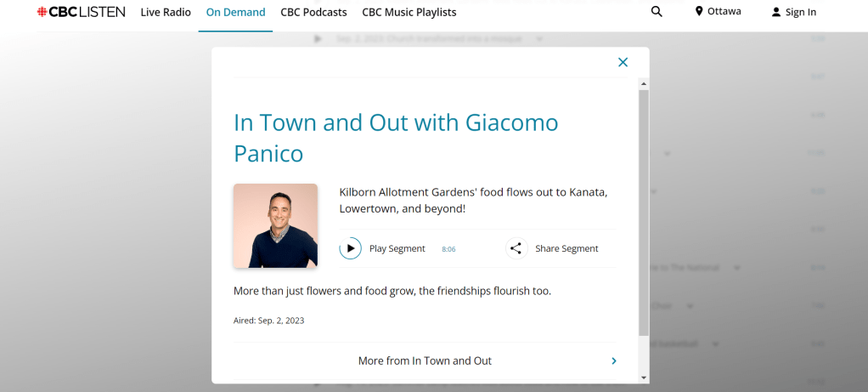This screenshot has height=392, width=868.
Task: Expand the Church transformed into a mosque dropdown
Action: [539, 39]
